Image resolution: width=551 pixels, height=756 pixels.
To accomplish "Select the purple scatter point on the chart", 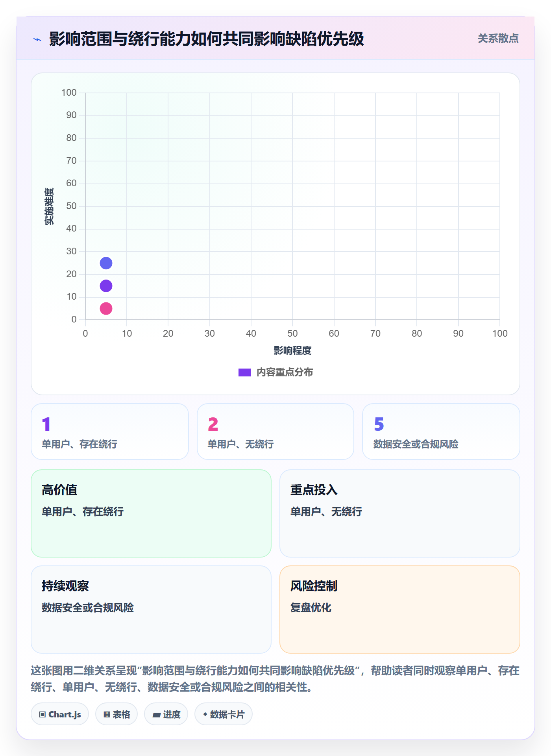I will pos(106,286).
